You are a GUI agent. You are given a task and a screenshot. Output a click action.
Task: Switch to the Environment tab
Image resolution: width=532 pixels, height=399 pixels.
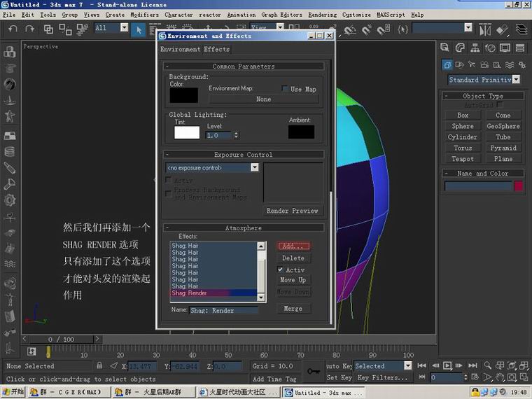pyautogui.click(x=181, y=49)
